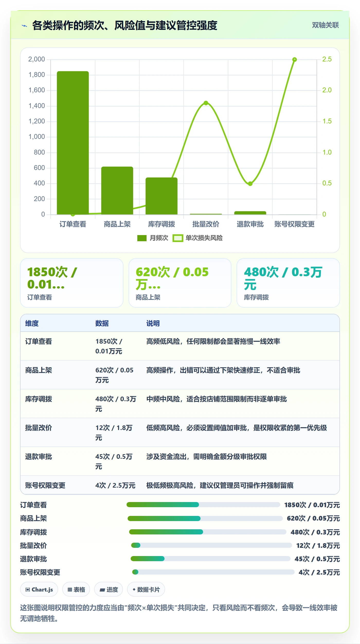Click the table cell 45次 / 0.5万元
The width and height of the screenshot is (360, 644).
[114, 461]
